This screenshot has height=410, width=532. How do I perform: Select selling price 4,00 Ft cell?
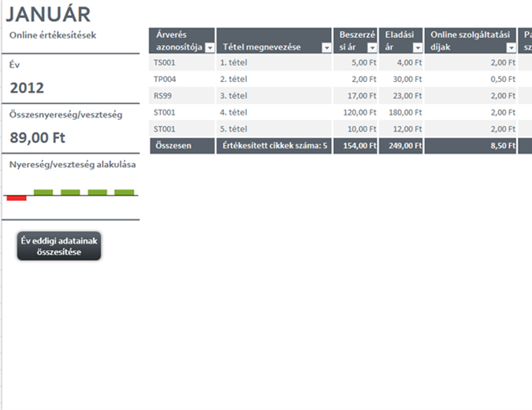point(400,63)
